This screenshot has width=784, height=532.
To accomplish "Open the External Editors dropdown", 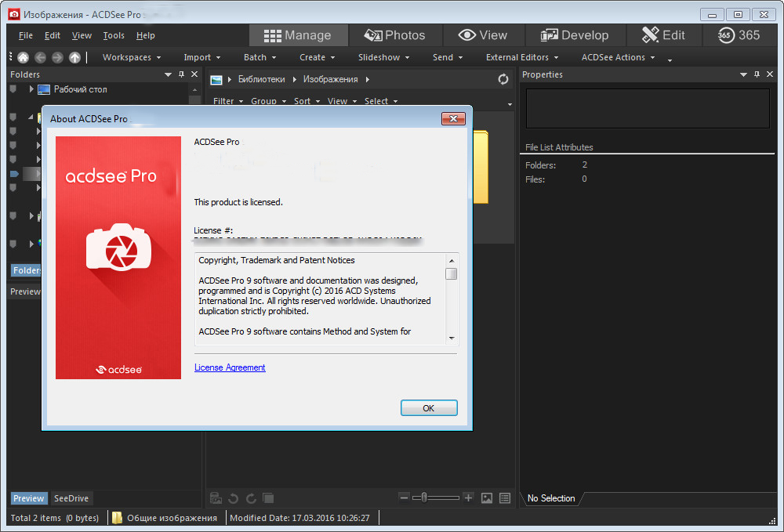I will 522,57.
